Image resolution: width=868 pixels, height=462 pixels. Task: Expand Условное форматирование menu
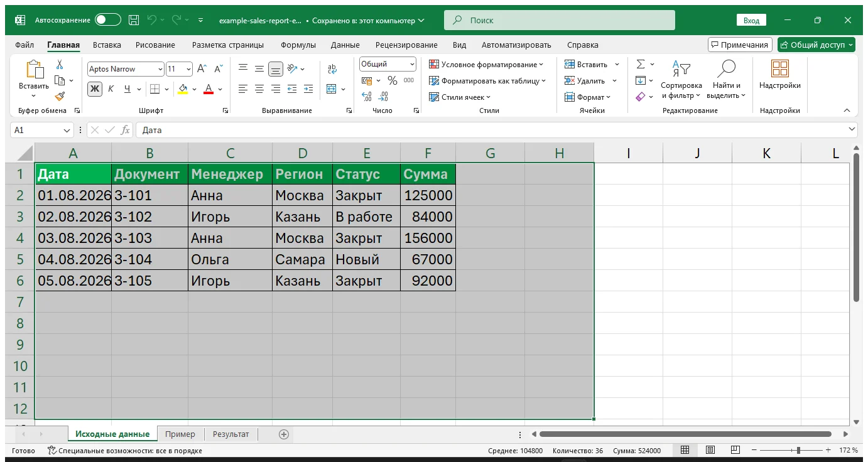point(487,65)
